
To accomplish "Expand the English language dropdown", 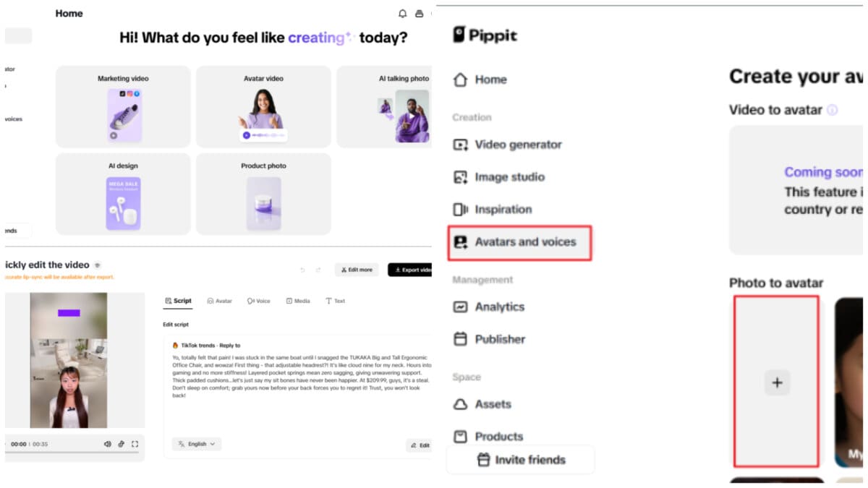I will pos(197,444).
